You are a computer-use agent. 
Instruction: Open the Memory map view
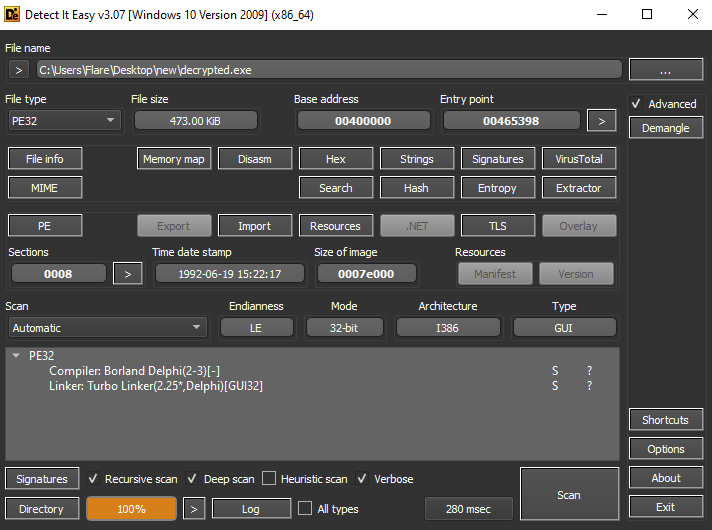pyautogui.click(x=174, y=159)
